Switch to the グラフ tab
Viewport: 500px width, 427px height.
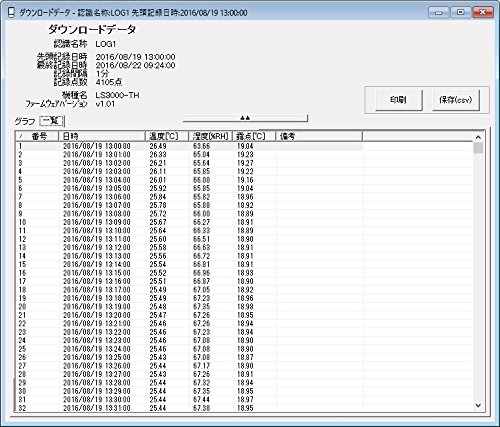click(25, 121)
